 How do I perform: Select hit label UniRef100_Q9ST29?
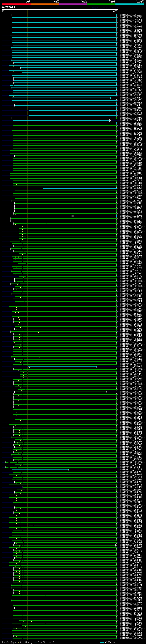131,123
